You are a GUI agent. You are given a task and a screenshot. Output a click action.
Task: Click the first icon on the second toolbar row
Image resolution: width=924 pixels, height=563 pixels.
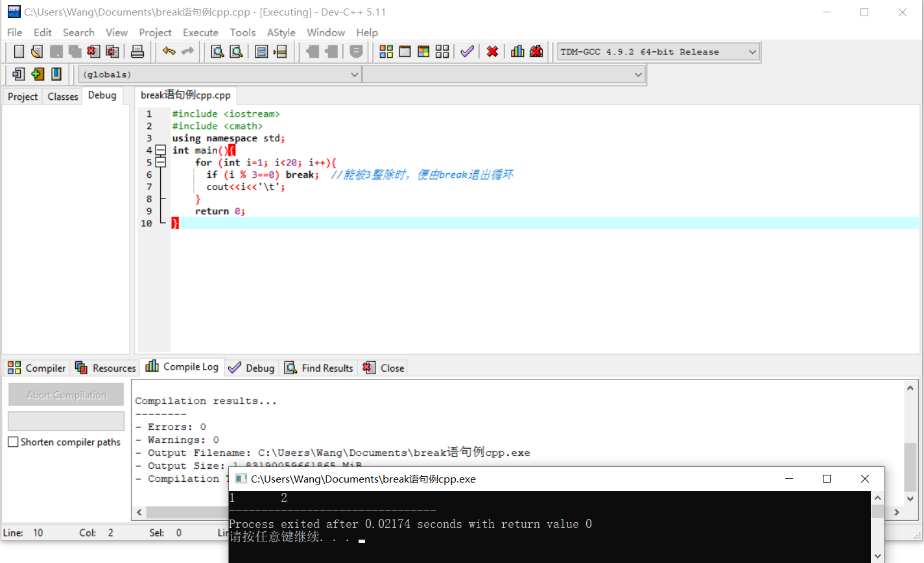click(x=18, y=74)
